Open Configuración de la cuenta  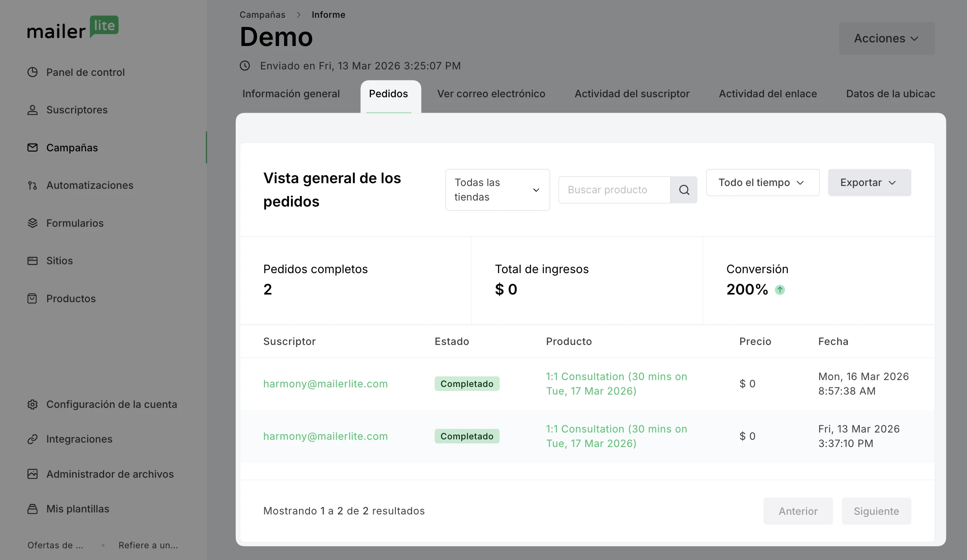pos(112,404)
